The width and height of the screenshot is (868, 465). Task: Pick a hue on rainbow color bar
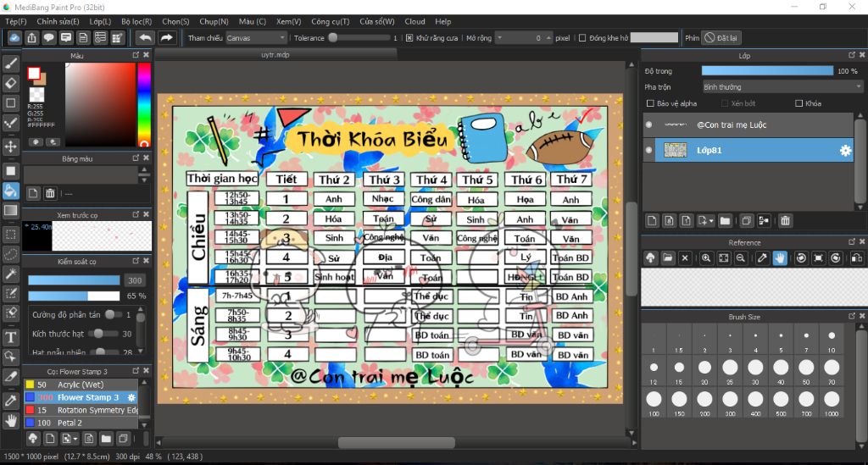click(x=144, y=103)
